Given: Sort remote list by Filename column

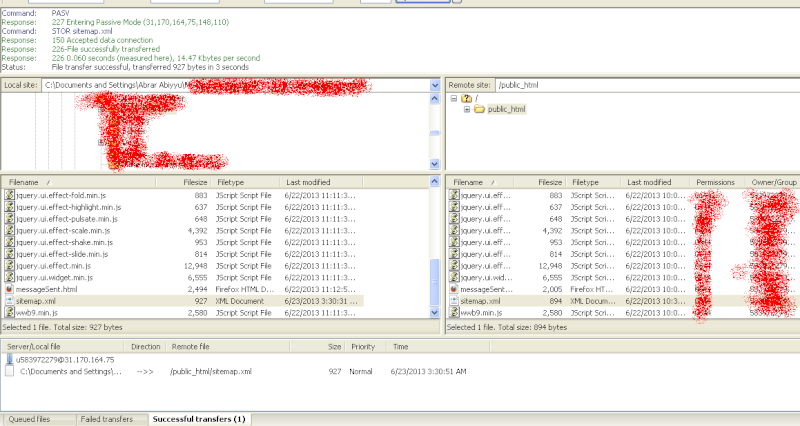Looking at the screenshot, I should pos(480,182).
